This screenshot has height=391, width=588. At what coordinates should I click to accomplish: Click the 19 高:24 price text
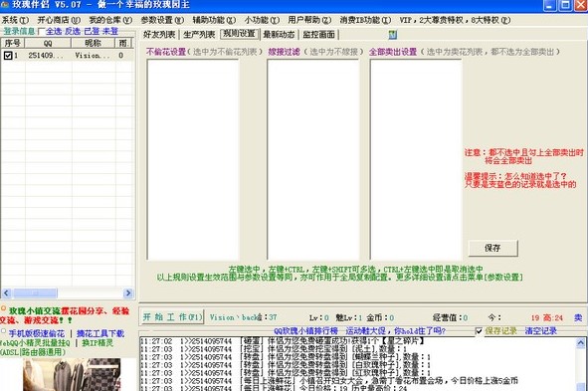click(547, 318)
